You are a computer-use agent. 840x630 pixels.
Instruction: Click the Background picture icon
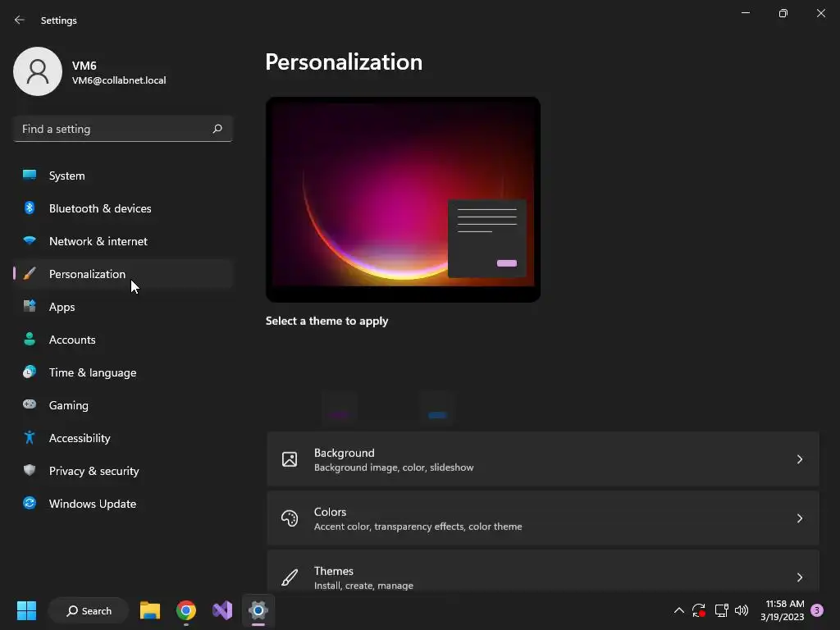[x=290, y=459]
